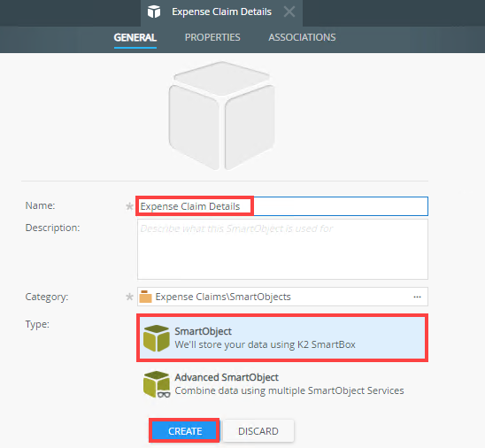Click into the Description text area

pos(282,249)
